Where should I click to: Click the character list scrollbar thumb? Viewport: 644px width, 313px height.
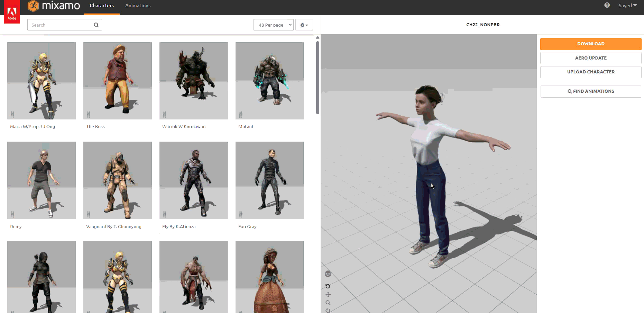[x=318, y=78]
